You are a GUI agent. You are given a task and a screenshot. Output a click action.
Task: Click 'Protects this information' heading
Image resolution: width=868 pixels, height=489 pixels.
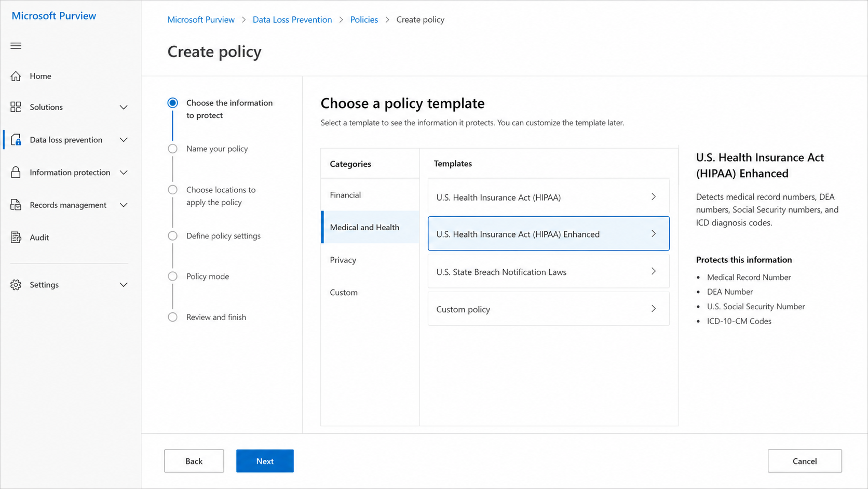point(744,260)
